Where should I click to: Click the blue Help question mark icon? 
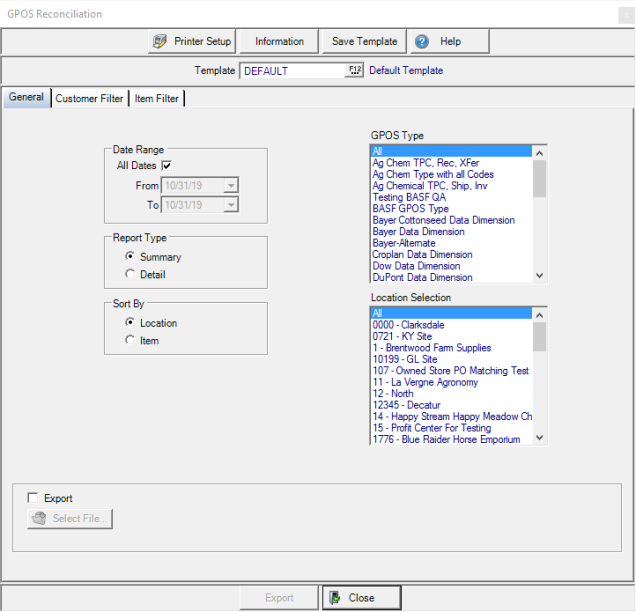point(422,41)
